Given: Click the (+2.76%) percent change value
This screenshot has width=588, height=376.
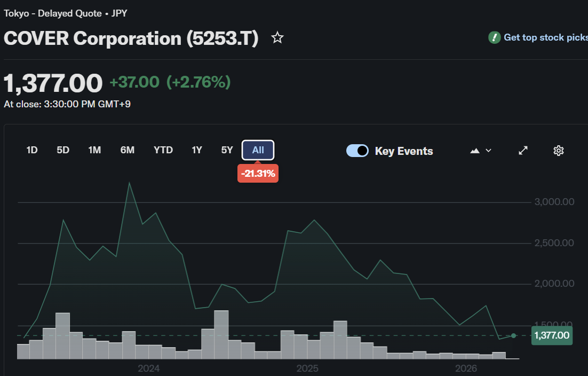Looking at the screenshot, I should pos(198,82).
